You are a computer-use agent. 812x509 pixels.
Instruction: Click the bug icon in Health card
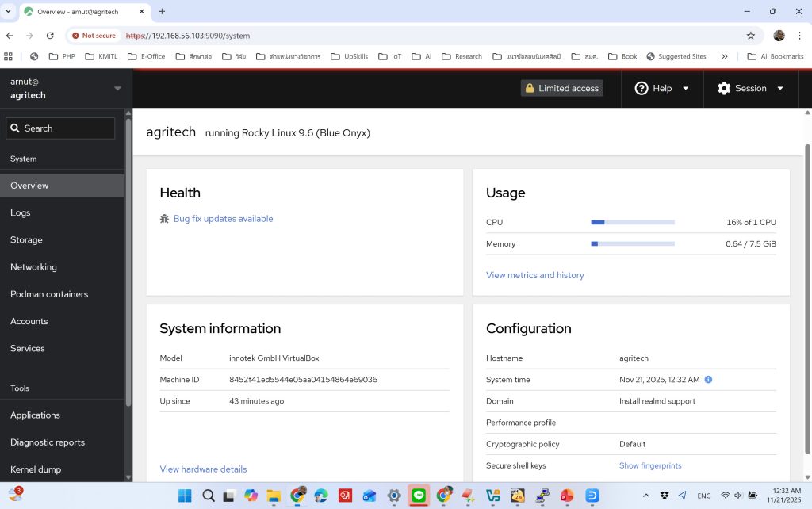pyautogui.click(x=164, y=219)
